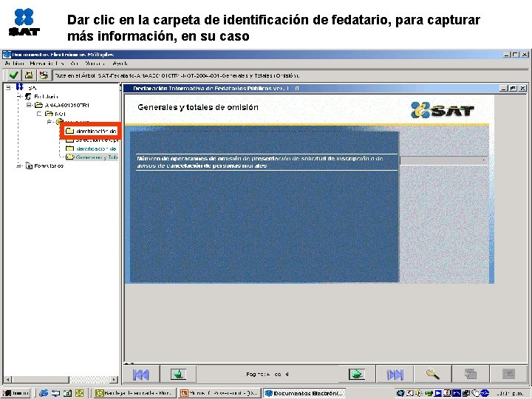Open the Ventana menu
Image resolution: width=532 pixels, height=399 pixels.
pyautogui.click(x=95, y=64)
